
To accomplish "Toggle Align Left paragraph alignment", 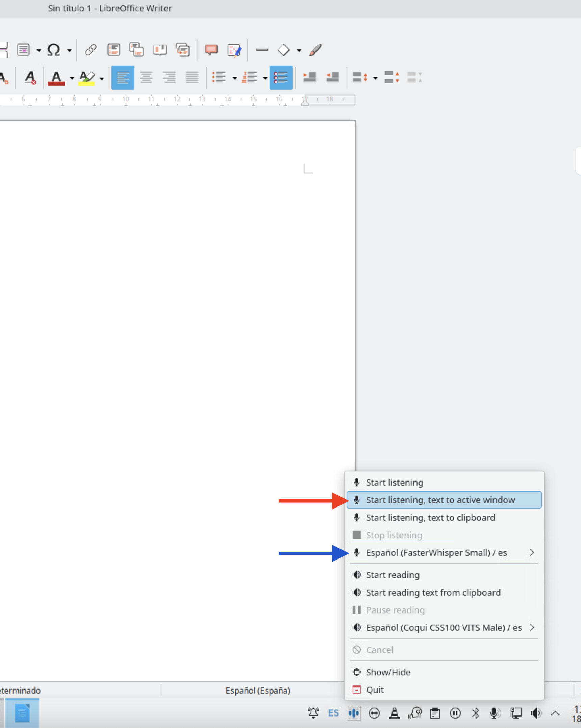I will click(123, 78).
